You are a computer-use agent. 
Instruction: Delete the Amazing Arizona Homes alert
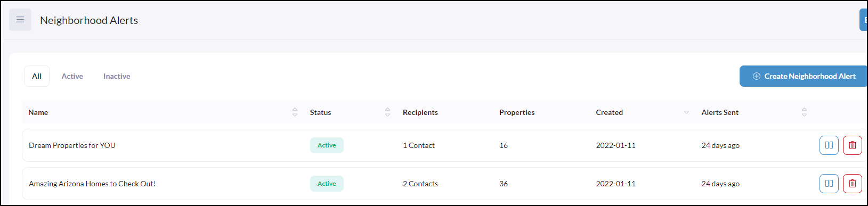852,184
